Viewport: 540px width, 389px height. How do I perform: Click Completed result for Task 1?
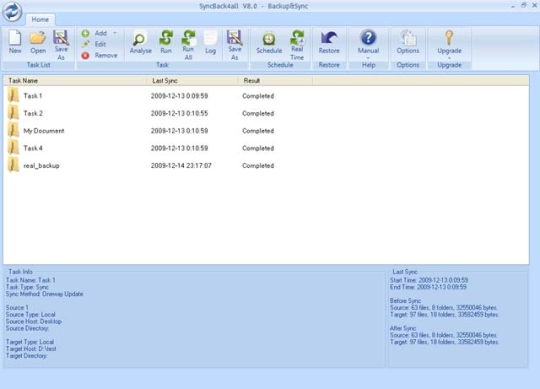click(258, 96)
